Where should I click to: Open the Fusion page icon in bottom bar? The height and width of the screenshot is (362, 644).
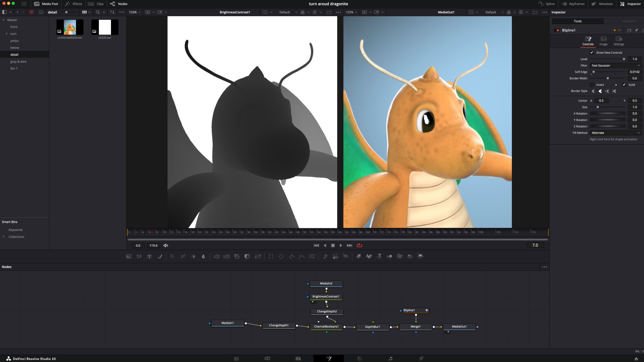[x=329, y=358]
